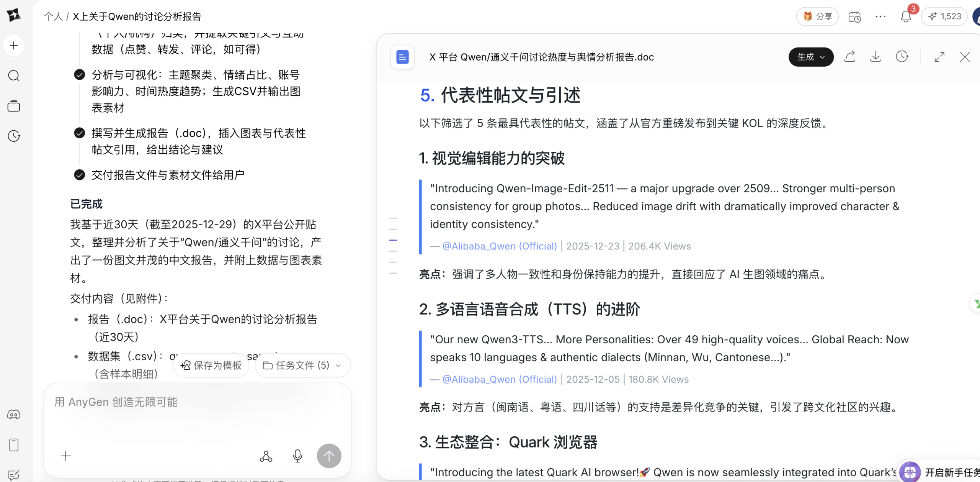This screenshot has width=980, height=482.
Task: Toggle checkbox for 交付报告文件与素材文件给用户
Action: tap(79, 174)
